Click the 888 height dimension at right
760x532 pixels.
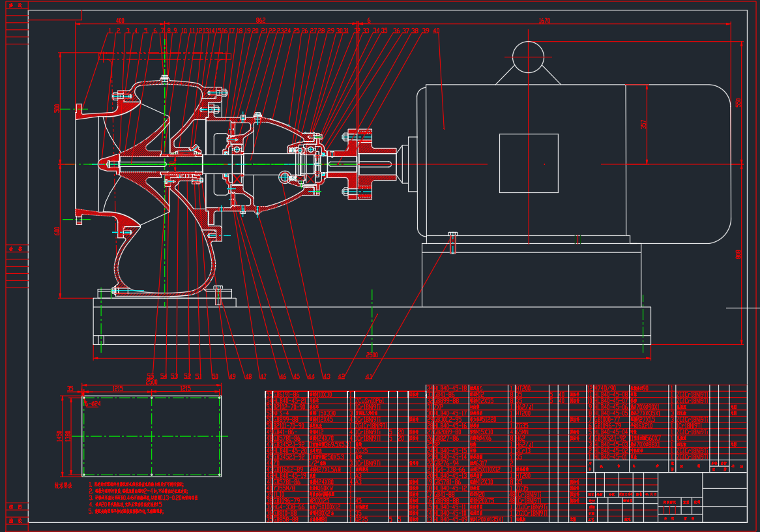738,254
